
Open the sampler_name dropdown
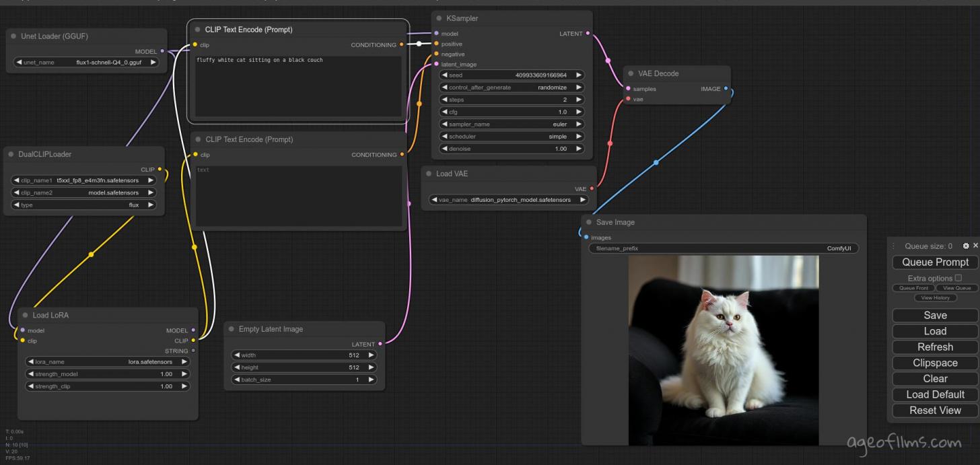click(512, 124)
